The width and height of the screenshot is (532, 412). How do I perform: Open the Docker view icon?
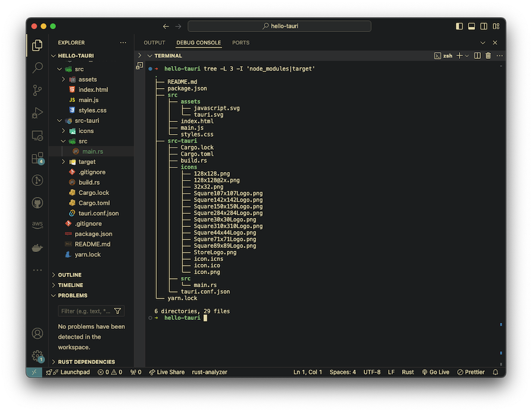(x=37, y=248)
